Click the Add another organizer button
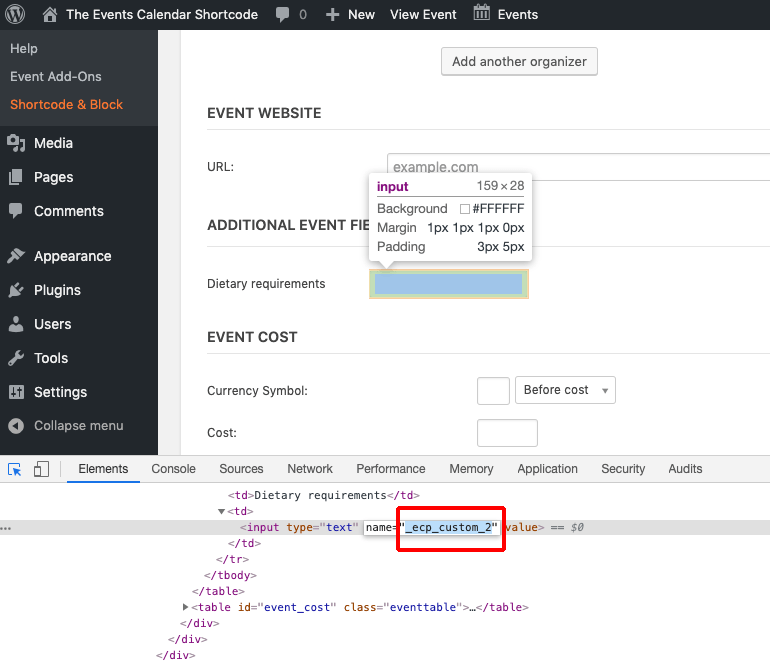 [x=519, y=61]
